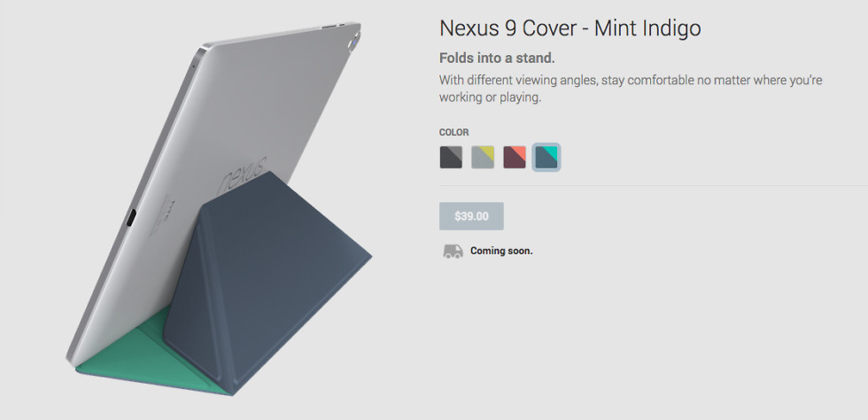Click the "Coming soon." availability text
Screen dimensions: 868x420
click(501, 251)
